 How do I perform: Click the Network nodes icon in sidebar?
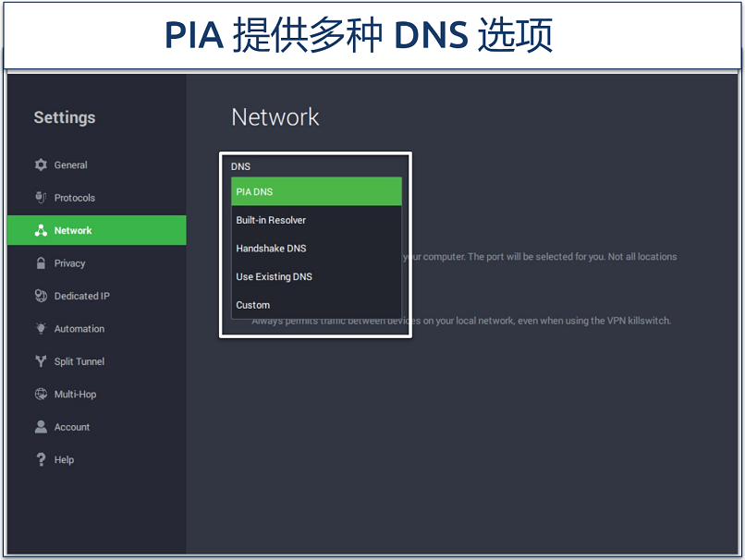pyautogui.click(x=41, y=230)
